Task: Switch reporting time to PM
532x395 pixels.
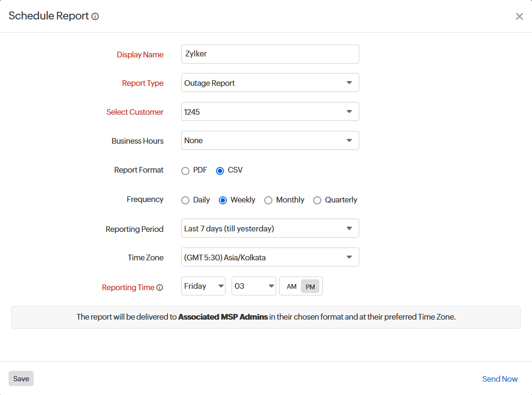Action: (x=310, y=287)
